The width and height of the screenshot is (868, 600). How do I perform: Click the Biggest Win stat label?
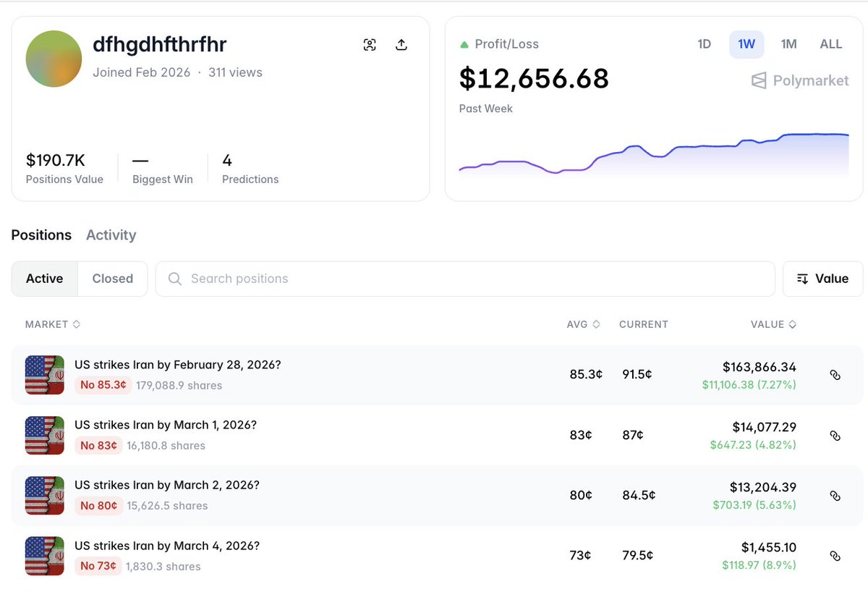(163, 179)
